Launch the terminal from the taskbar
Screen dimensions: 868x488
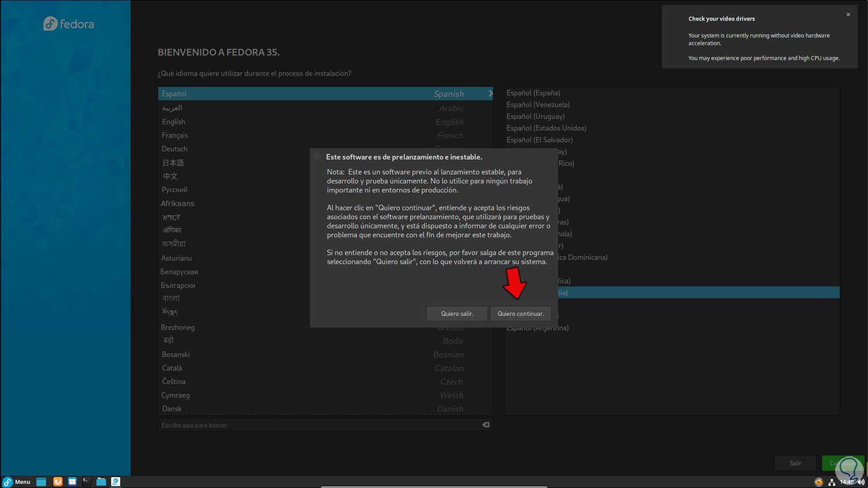(x=86, y=482)
